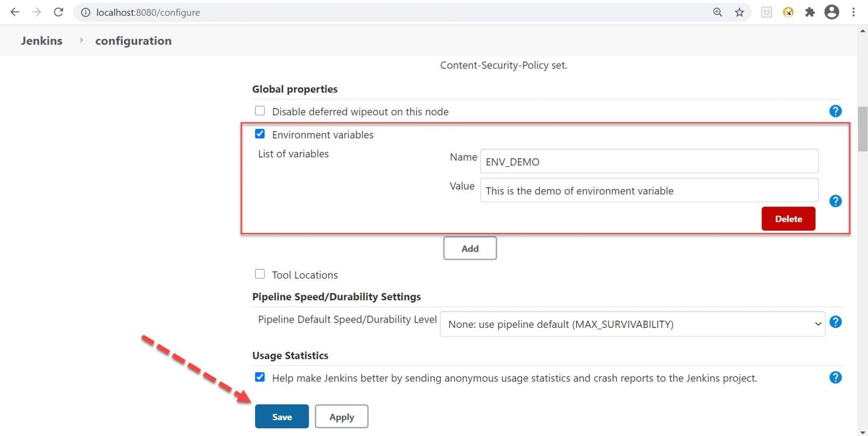Click help icon for Disable deferred wipeout
This screenshot has height=436, width=868.
tap(835, 111)
